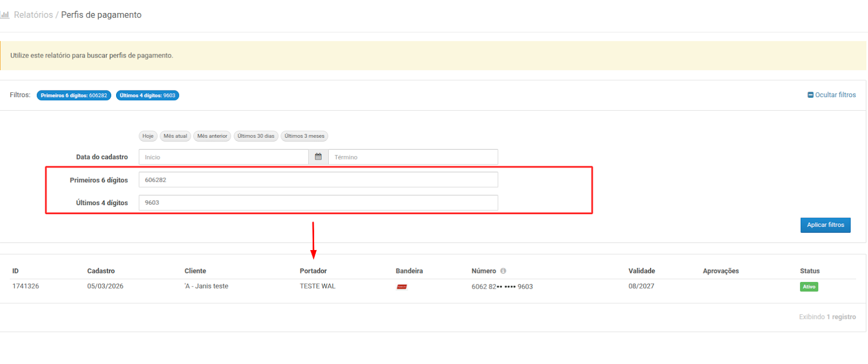Click client name 'A - Janis teste

coord(206,286)
